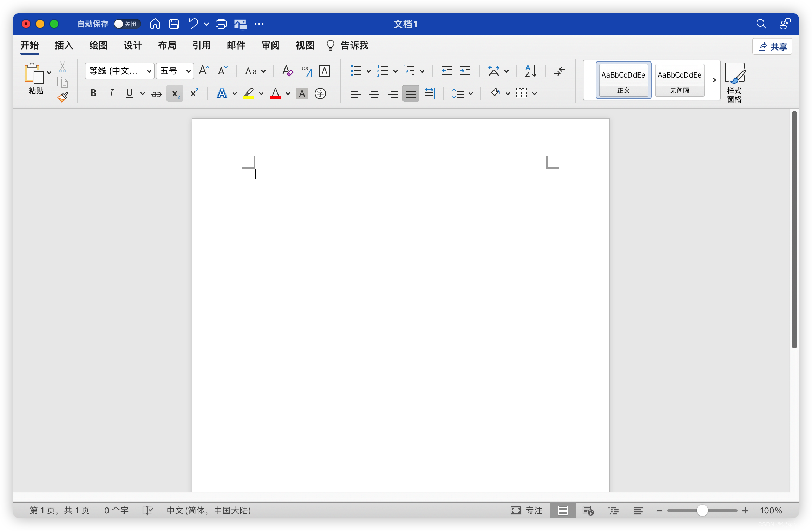This screenshot has width=812, height=531.
Task: Toggle the AutoSave (自动保存) switch
Action: coord(126,24)
